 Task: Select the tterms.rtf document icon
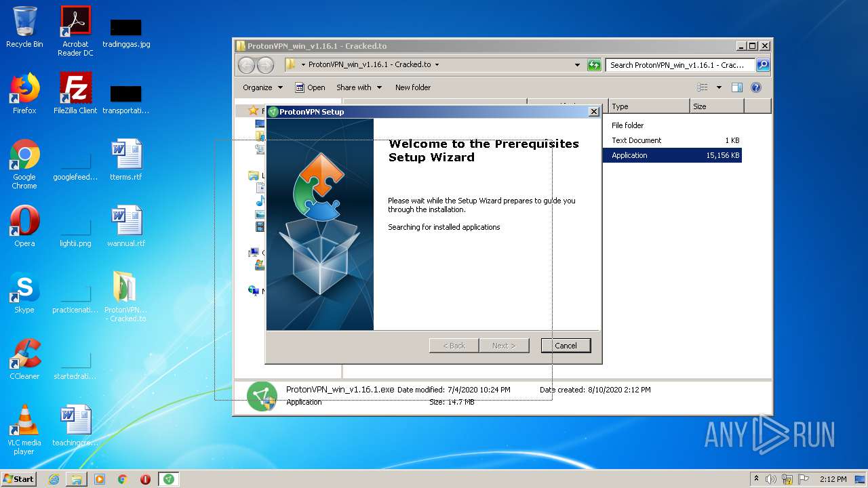(x=126, y=160)
